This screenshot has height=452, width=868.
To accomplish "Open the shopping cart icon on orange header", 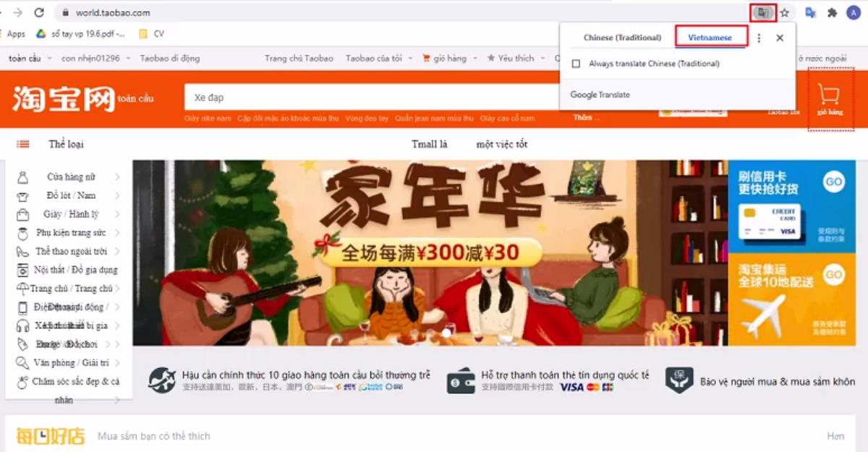I will (x=829, y=96).
